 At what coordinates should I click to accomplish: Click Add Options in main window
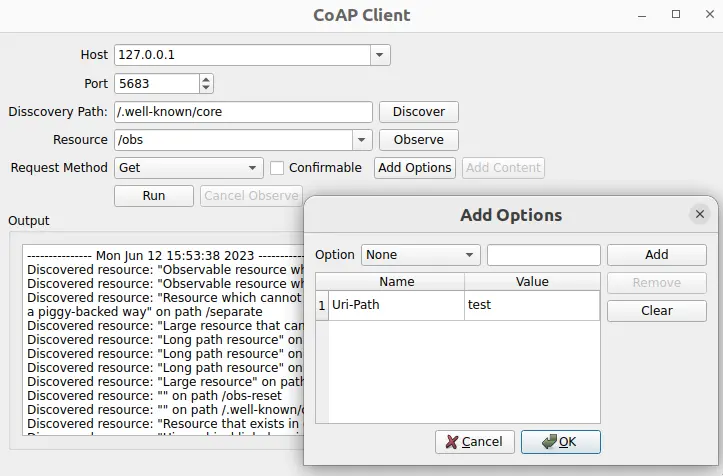tap(414, 168)
